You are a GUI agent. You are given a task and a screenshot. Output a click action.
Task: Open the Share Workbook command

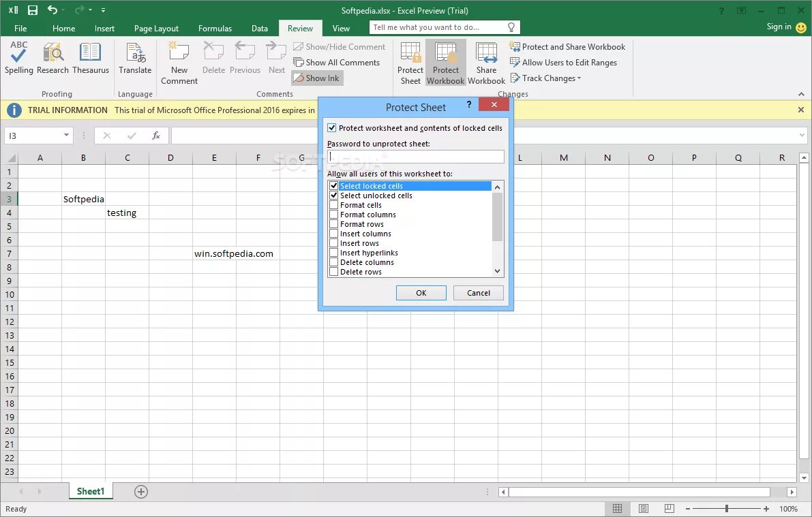[x=486, y=63]
